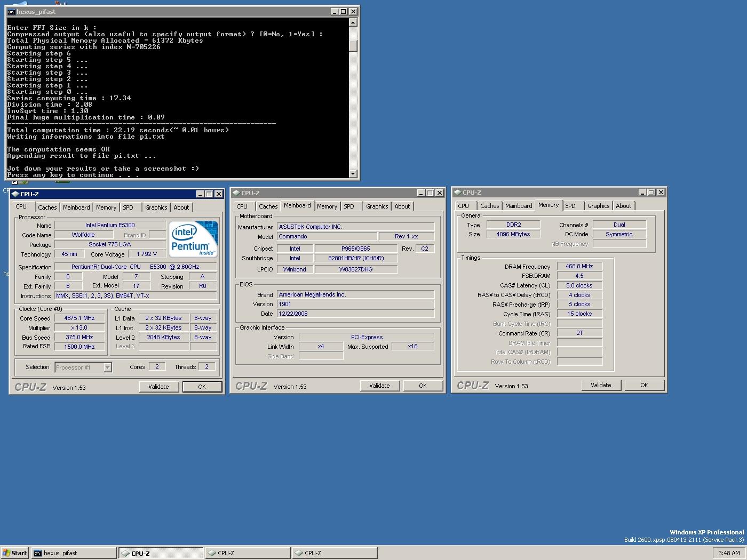Click the CPU-Z icon in the CPU window title bar
The height and width of the screenshot is (560, 747).
(x=15, y=194)
